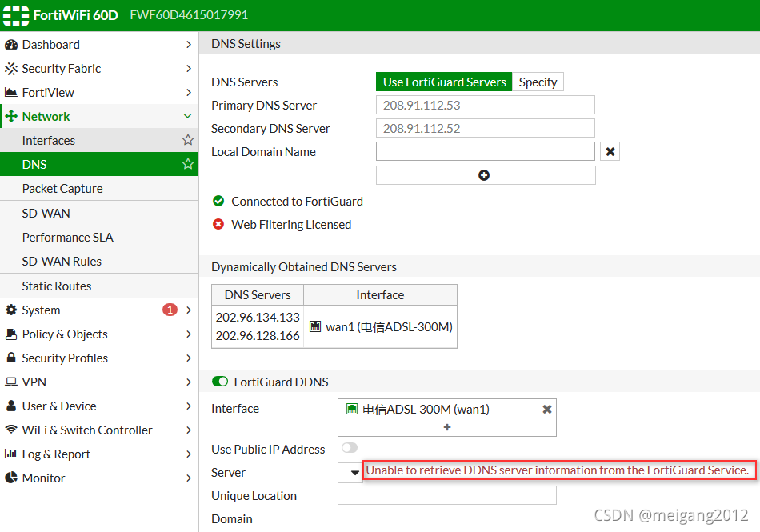Viewport: 760px width, 532px height.
Task: Click the VPN laptop icon
Action: pos(10,382)
